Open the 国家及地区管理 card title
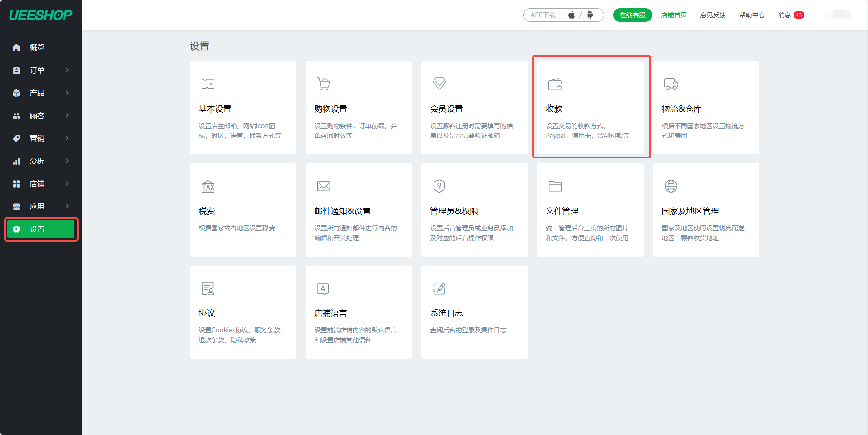The height and width of the screenshot is (435, 868). click(x=690, y=211)
